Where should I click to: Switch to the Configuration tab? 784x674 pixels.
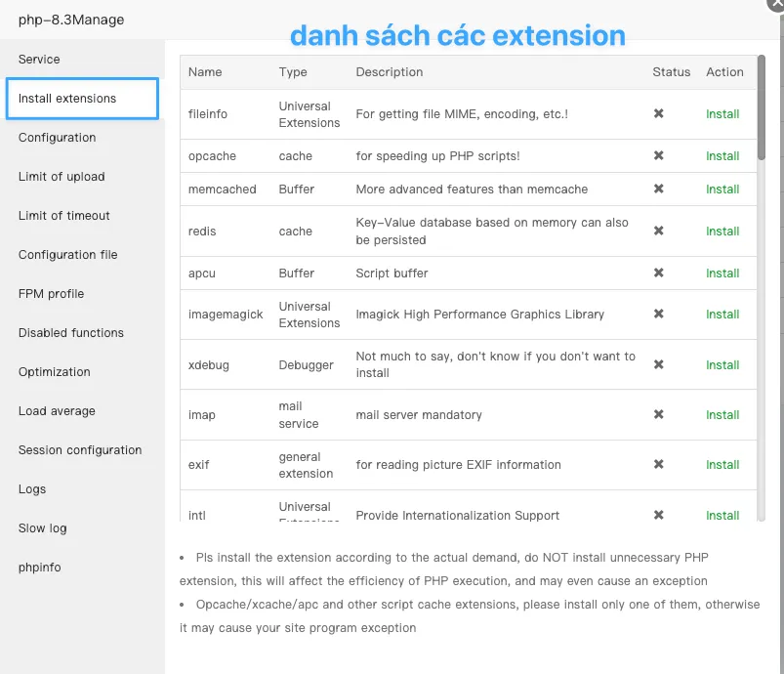click(x=57, y=138)
